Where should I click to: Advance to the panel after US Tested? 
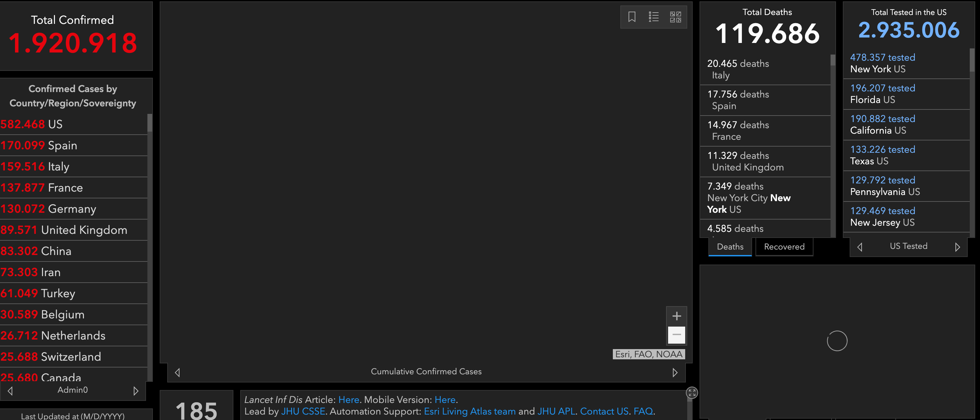[957, 247]
